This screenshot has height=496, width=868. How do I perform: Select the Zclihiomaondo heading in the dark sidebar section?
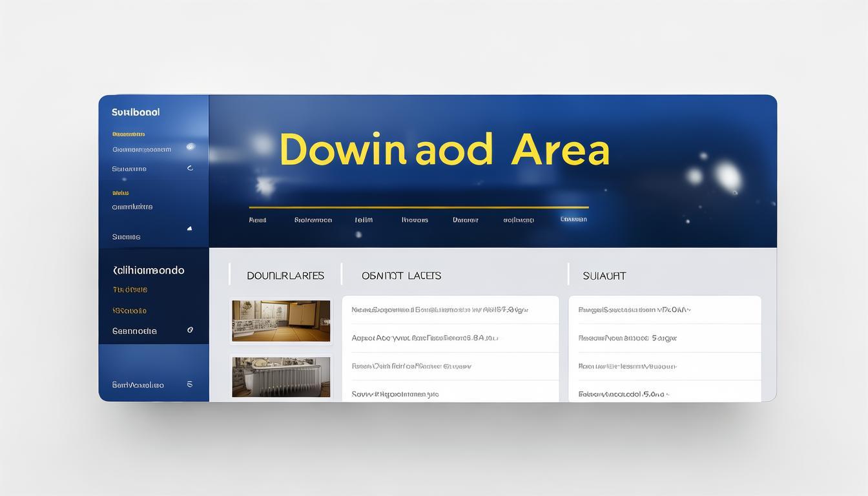click(x=149, y=270)
